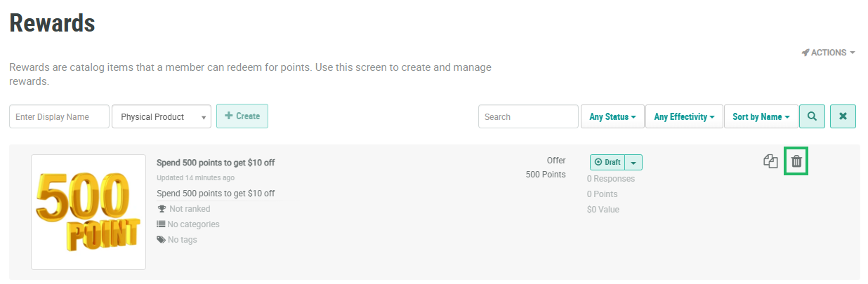Click into the Search box
Image resolution: width=868 pixels, height=284 pixels.
(x=527, y=117)
